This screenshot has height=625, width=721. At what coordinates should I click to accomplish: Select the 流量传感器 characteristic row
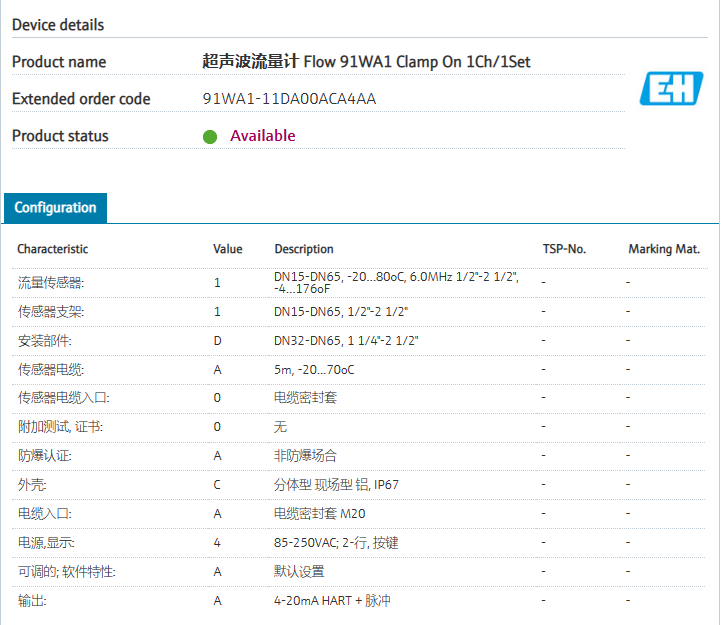51,283
